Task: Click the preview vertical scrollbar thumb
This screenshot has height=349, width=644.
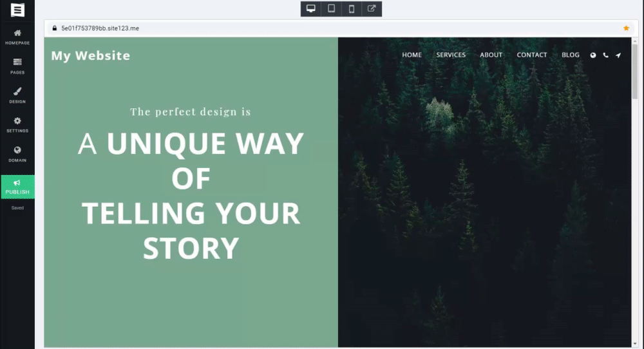Action: [x=634, y=71]
